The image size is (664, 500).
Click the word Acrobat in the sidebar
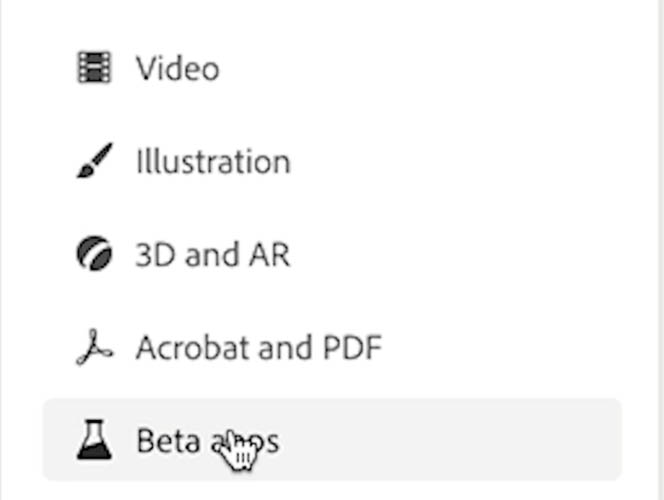pyautogui.click(x=193, y=348)
